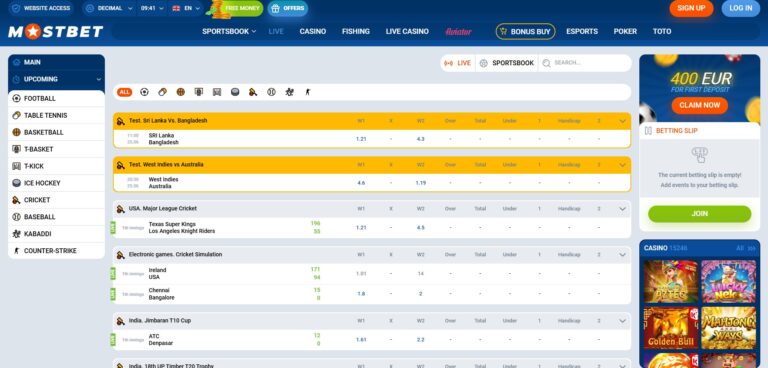Switch the events view to LIVE
Viewport: 768px width, 368px height.
(x=457, y=63)
